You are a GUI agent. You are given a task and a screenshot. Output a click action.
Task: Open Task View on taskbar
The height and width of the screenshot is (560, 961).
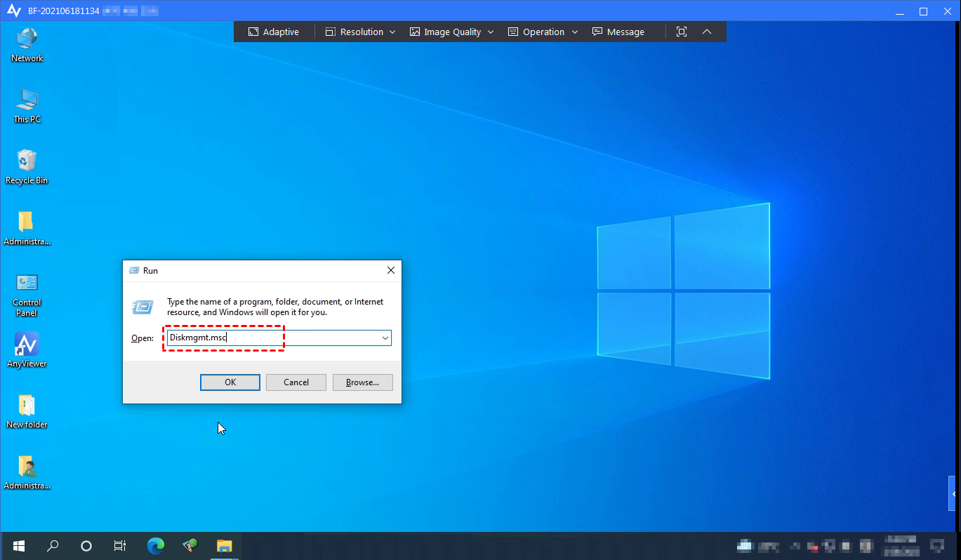pyautogui.click(x=120, y=545)
